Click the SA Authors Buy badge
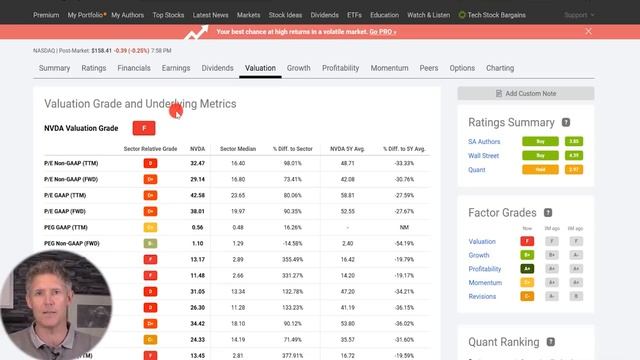Screen dimensions: 640x360 (x=540, y=142)
